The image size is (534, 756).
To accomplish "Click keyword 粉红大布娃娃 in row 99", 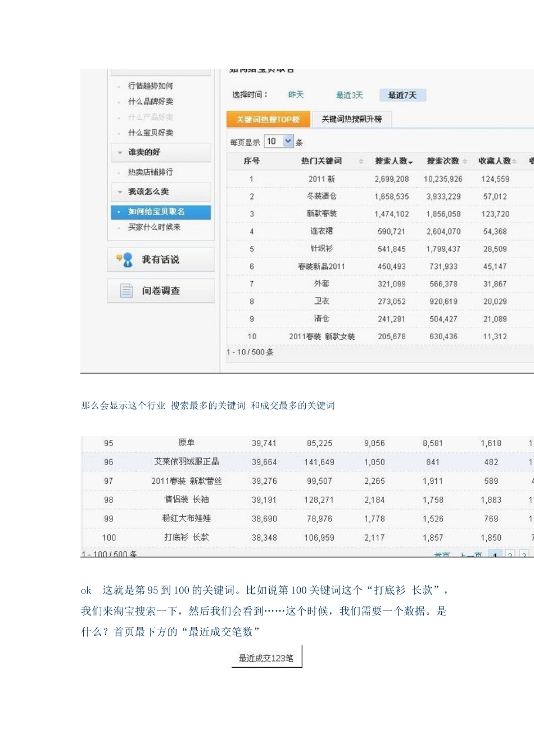I will coord(186,519).
